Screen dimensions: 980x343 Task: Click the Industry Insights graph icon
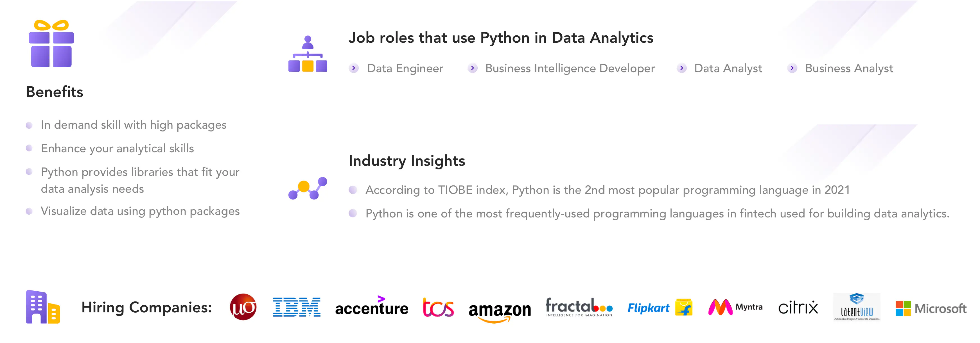pyautogui.click(x=307, y=188)
